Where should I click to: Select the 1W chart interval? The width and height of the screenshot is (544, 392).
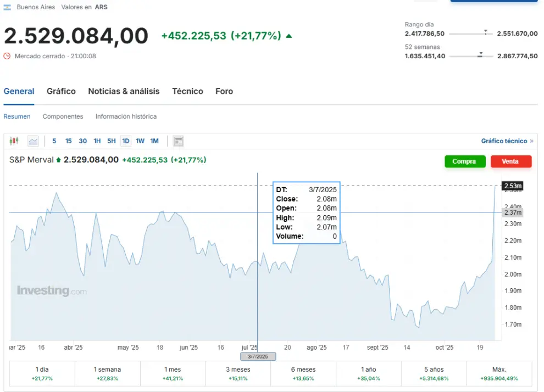coord(140,141)
